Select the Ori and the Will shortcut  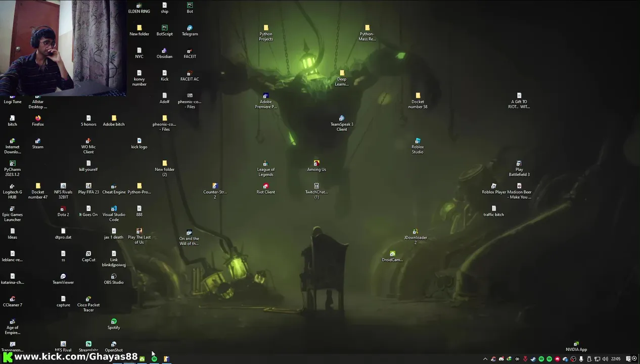tap(189, 237)
